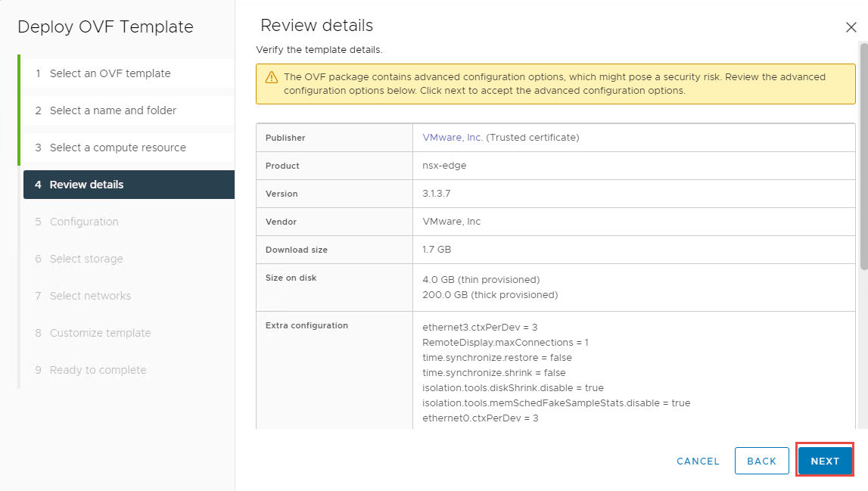Viewport: 868px width, 491px height.
Task: Click step 9 Ready to complete
Action: 98,370
